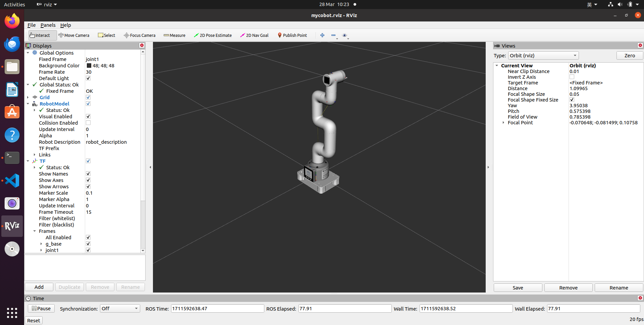Screen dimensions: 644x325
Task: Select the 2D Pose Estimate tool
Action: tap(213, 35)
